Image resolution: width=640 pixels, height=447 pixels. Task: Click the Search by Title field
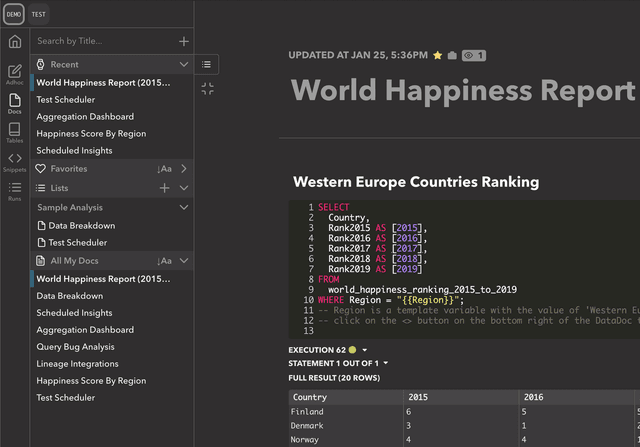(100, 41)
